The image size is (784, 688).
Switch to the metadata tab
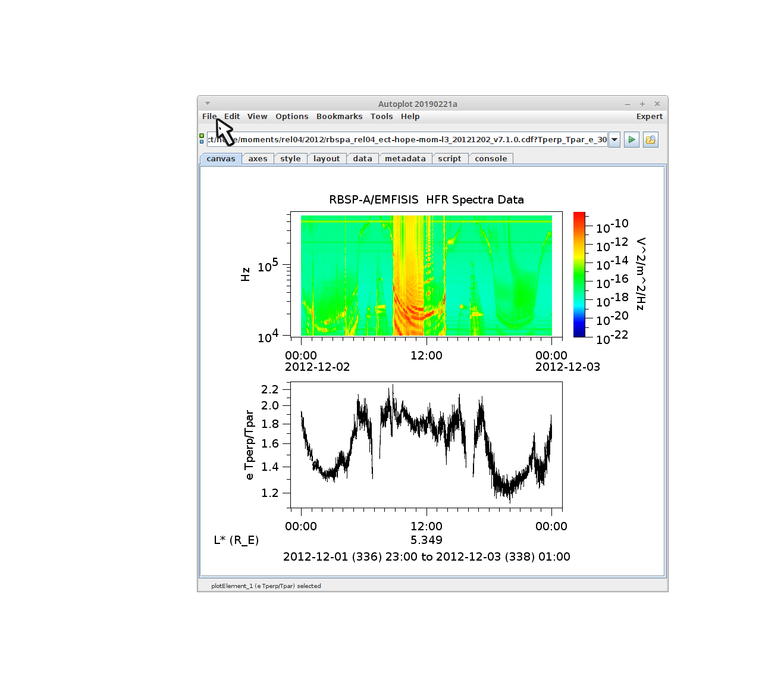pyautogui.click(x=404, y=159)
